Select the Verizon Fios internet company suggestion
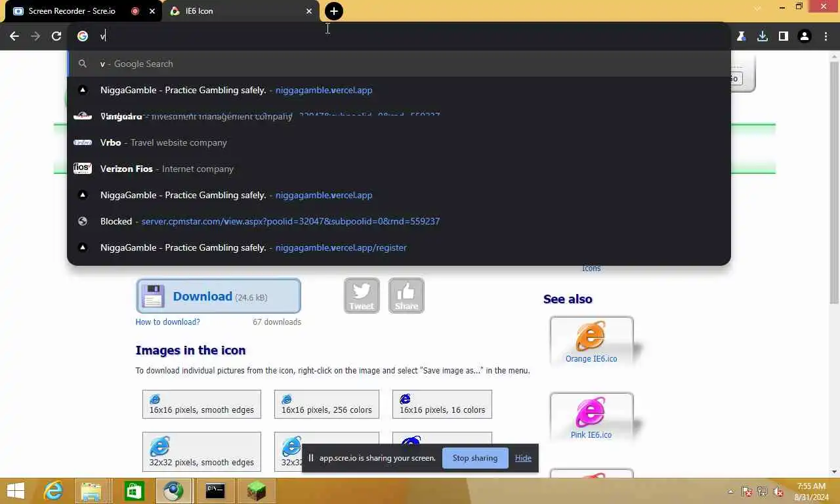This screenshot has width=840, height=504. (399, 169)
